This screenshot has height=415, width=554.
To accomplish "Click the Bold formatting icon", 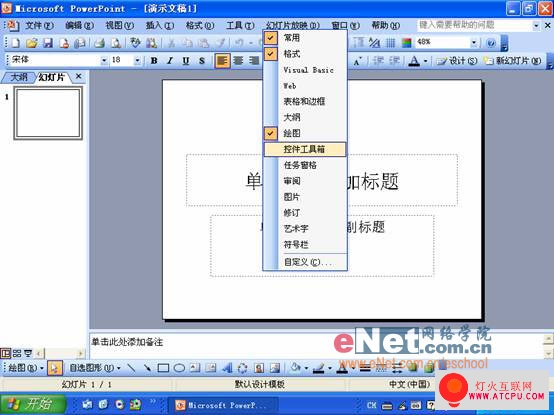I will coord(154,61).
